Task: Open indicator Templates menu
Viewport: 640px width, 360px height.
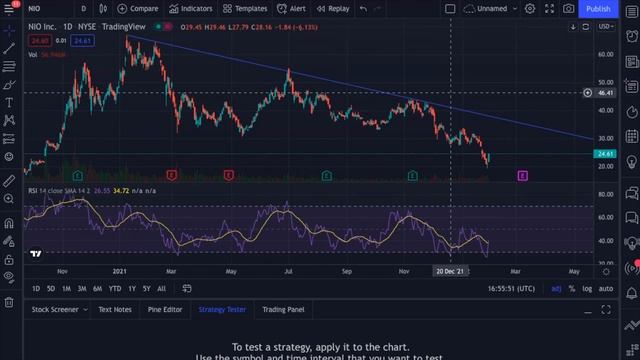Action: [x=245, y=9]
